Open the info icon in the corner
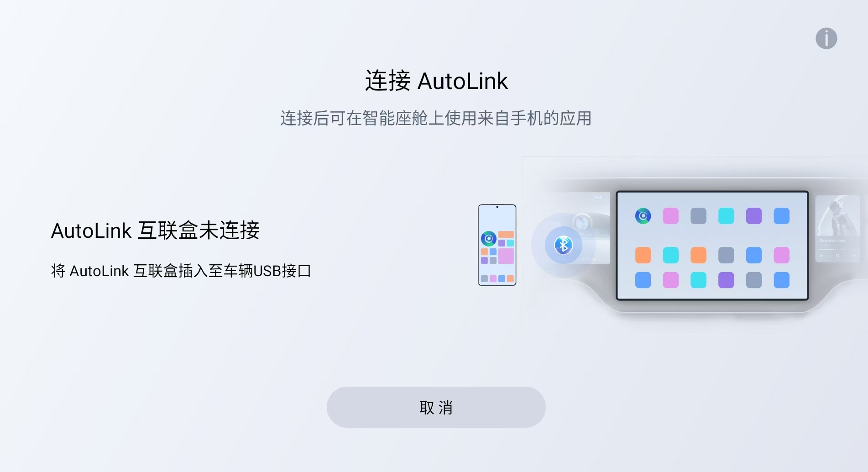The image size is (868, 472). (x=826, y=38)
